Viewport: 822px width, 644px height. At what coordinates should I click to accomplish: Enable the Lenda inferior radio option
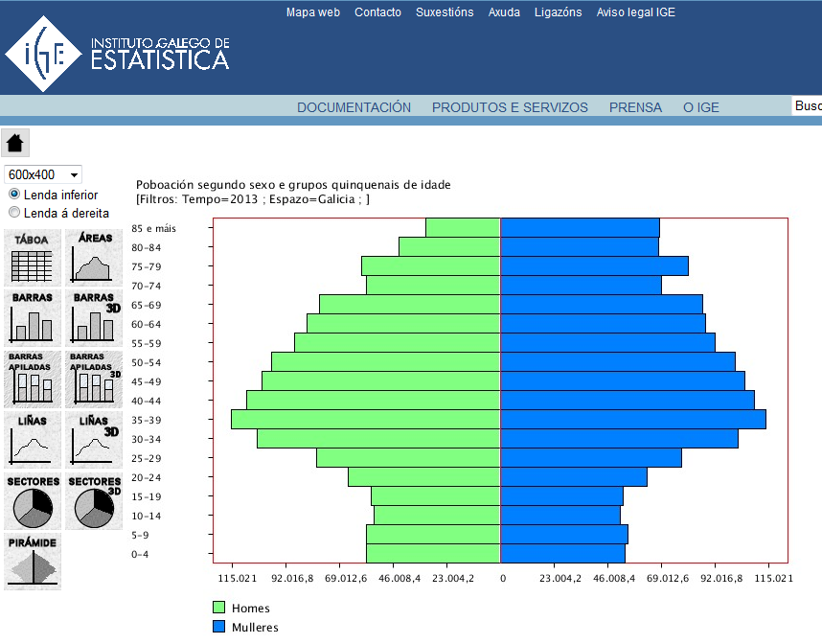pos(14,195)
